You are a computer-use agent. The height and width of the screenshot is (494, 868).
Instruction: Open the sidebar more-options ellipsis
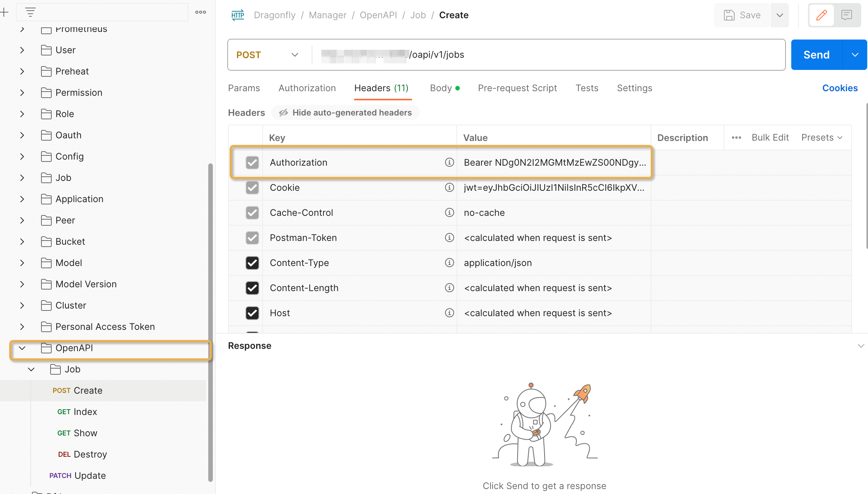click(201, 12)
